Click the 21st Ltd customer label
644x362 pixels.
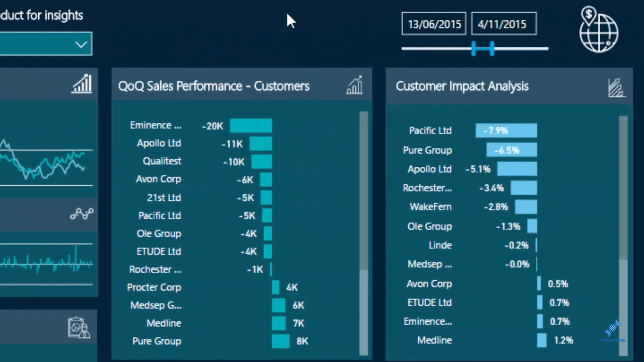tap(164, 197)
